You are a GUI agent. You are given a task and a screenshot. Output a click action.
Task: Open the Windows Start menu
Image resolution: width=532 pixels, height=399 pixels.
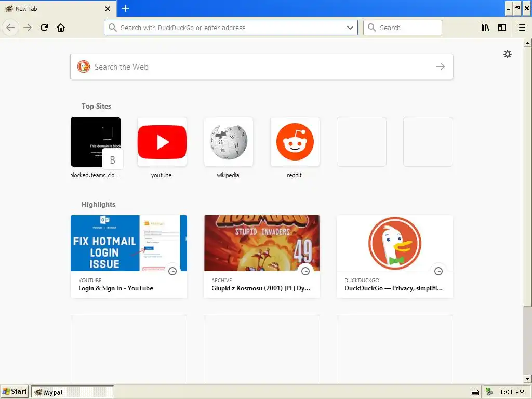(x=14, y=392)
